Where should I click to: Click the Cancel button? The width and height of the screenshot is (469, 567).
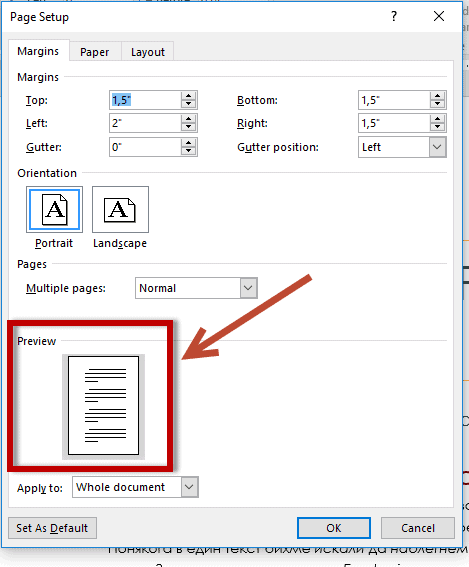[418, 528]
